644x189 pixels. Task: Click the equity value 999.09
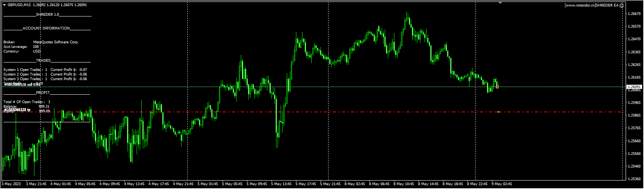point(44,111)
